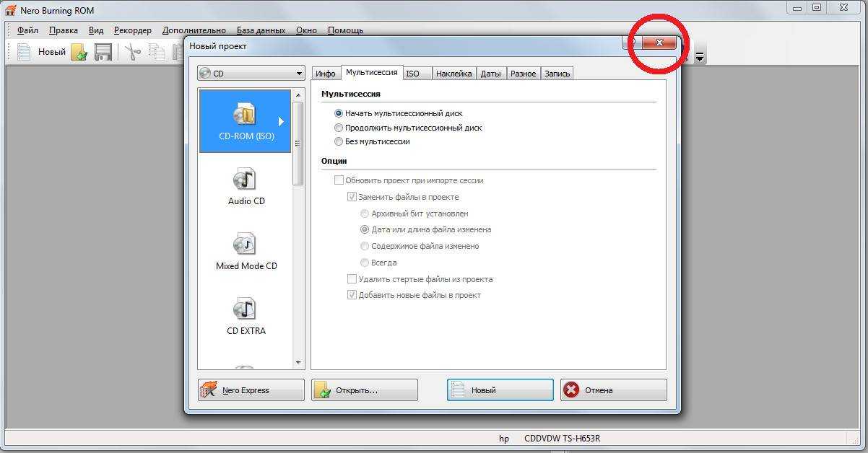Select Continue multisession disc radio button
Screen dimensions: 868x453
click(339, 128)
